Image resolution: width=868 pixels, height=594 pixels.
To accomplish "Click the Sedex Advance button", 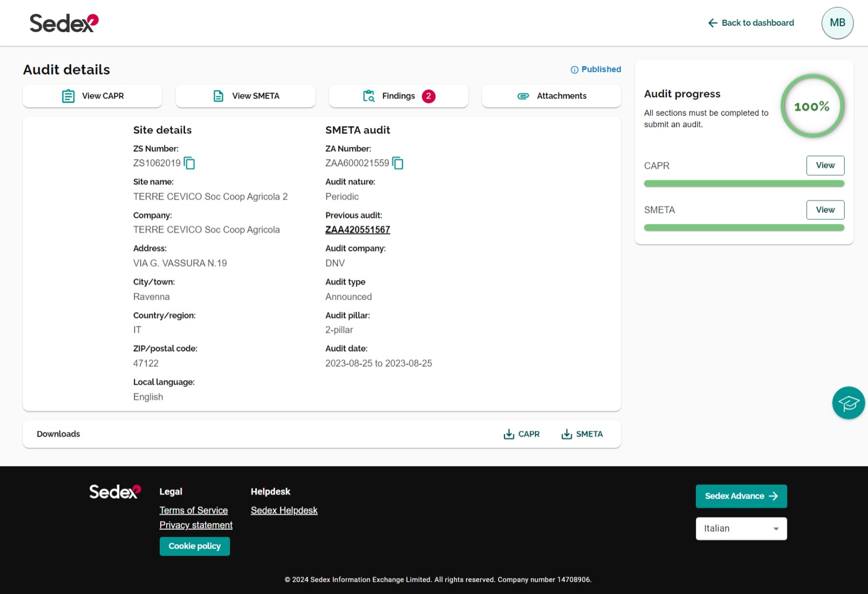I will tap(741, 496).
